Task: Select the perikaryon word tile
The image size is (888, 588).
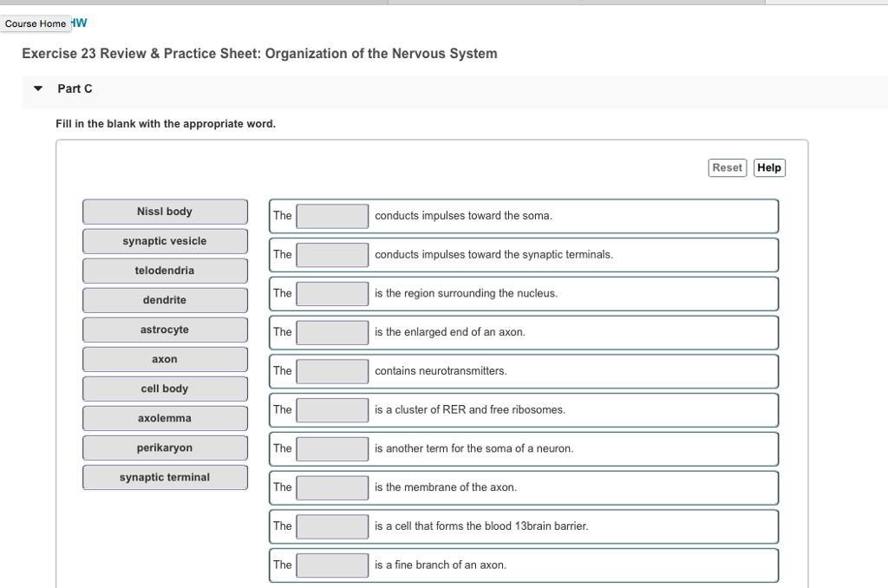Action: (x=165, y=448)
